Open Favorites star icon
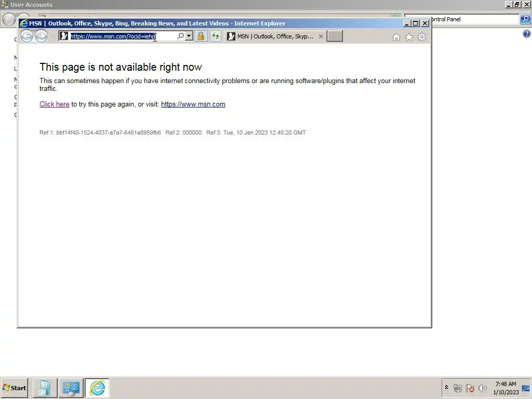The image size is (532, 399). (409, 37)
